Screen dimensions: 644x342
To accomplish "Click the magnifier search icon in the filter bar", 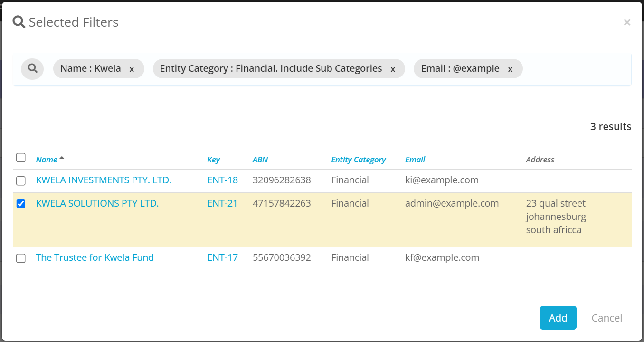I will tap(32, 68).
